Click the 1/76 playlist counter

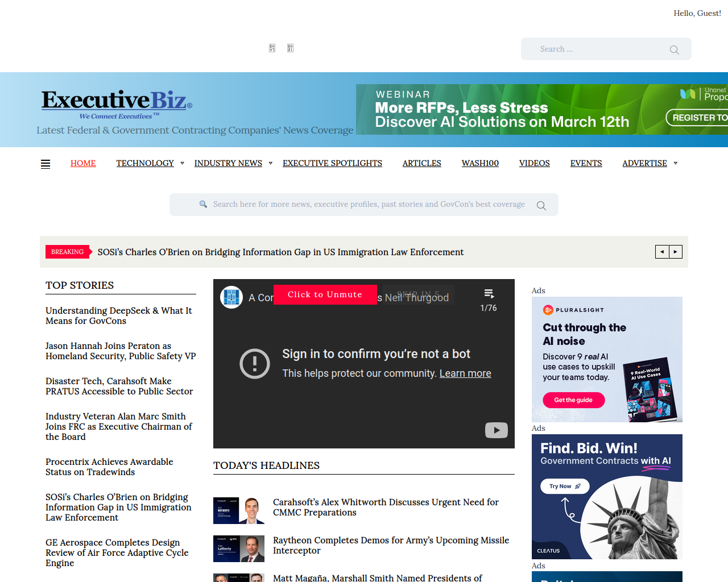(489, 308)
